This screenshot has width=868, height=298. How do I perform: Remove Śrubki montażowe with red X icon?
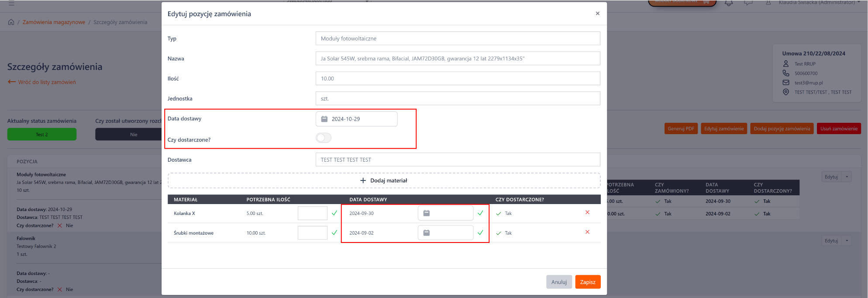(587, 232)
